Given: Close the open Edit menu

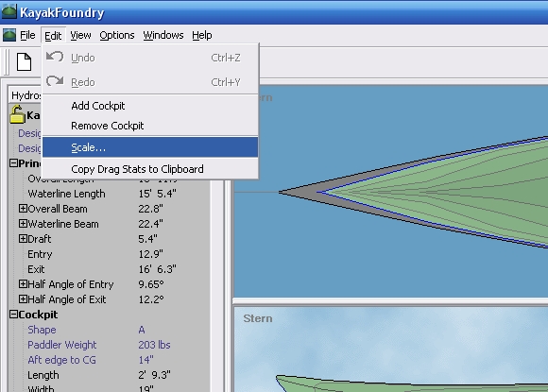Looking at the screenshot, I should (53, 36).
